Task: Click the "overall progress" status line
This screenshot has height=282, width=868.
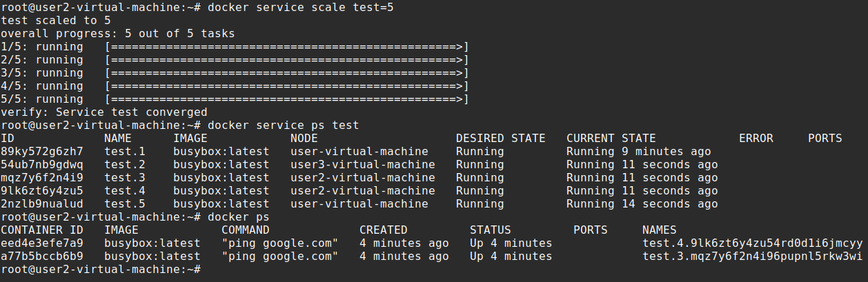Action: tap(117, 34)
